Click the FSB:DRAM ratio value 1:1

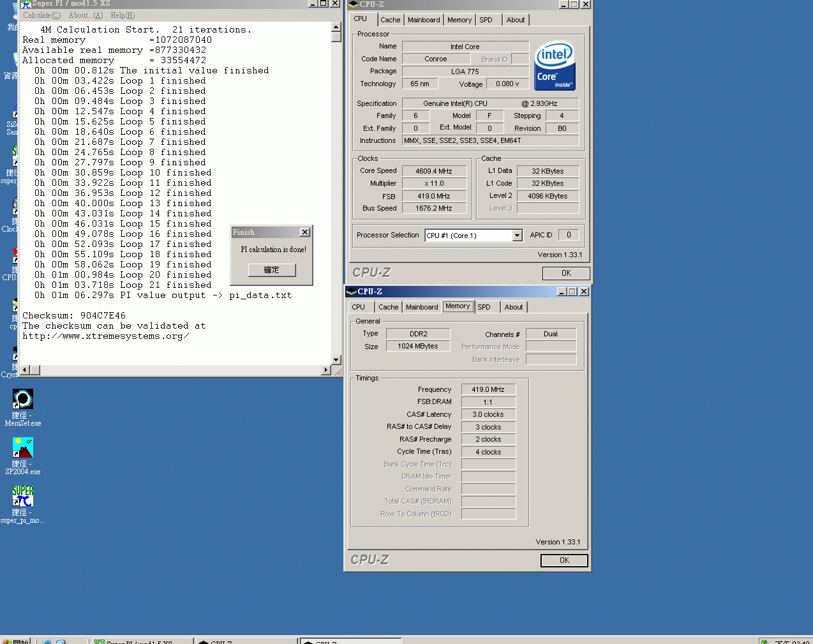point(488,402)
